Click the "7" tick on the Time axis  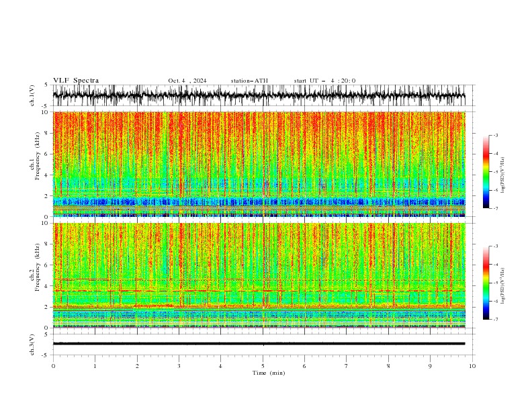347,366
